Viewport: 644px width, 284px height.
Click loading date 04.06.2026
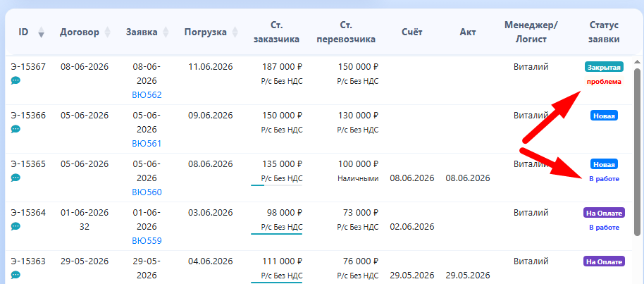pyautogui.click(x=211, y=261)
